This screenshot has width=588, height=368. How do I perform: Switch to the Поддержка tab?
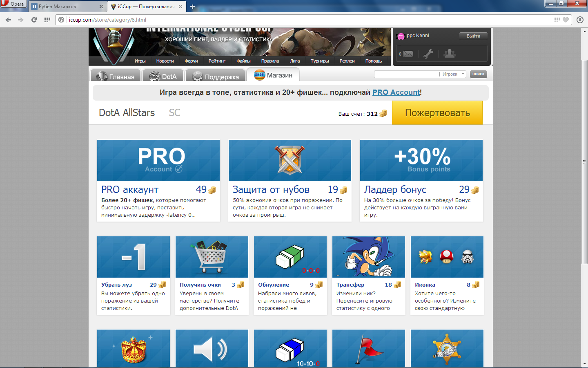(216, 76)
